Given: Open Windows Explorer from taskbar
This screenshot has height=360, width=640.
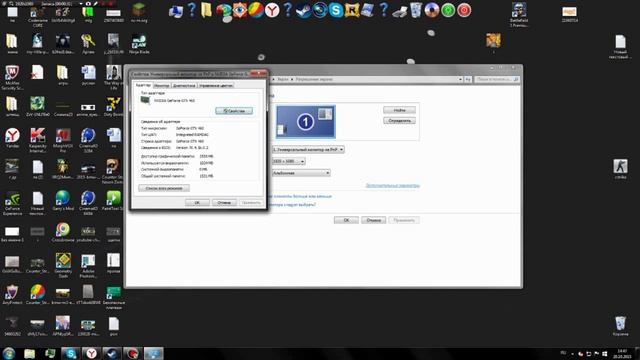Looking at the screenshot, I should click(x=29, y=353).
